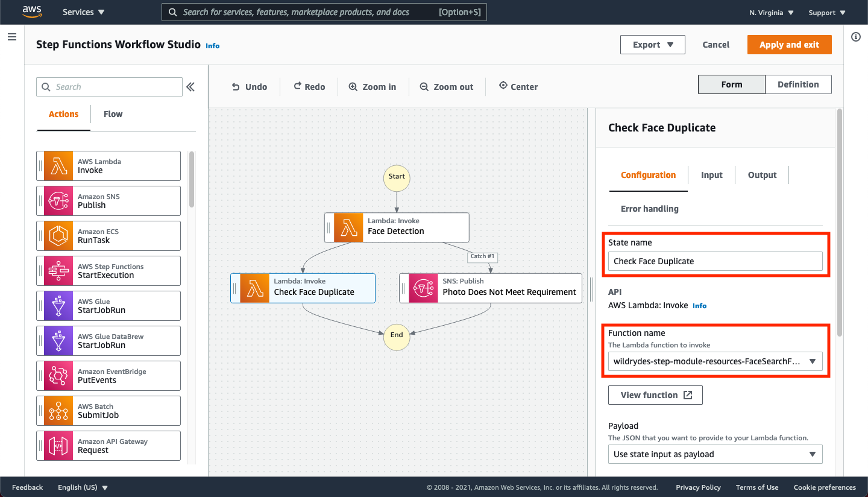This screenshot has width=868, height=497.
Task: Select the Configuration tab
Action: [x=648, y=175]
